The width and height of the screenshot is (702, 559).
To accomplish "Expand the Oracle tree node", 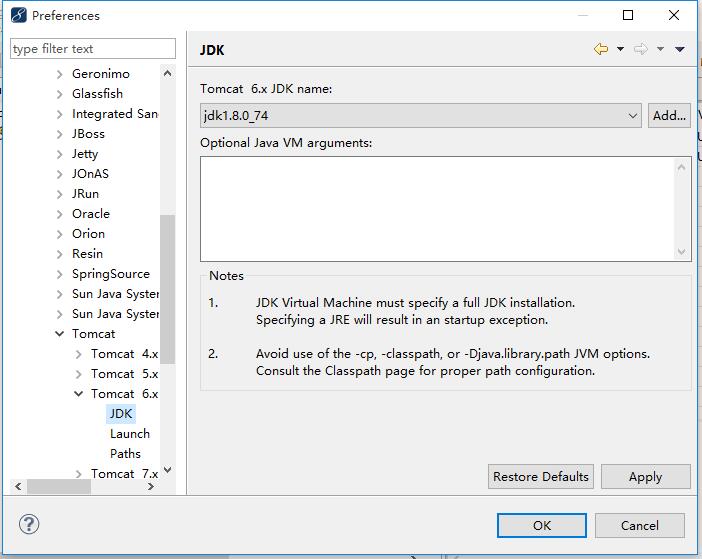I will pyautogui.click(x=60, y=214).
